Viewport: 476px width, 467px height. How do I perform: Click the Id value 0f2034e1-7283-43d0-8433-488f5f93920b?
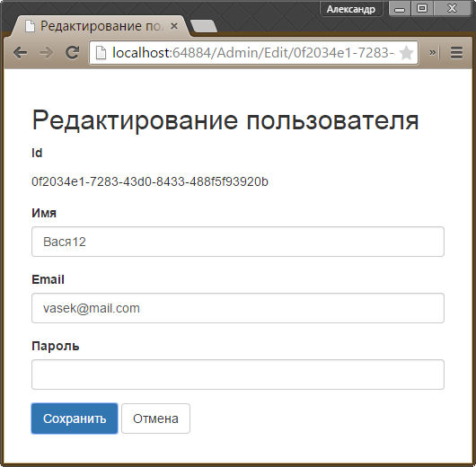click(x=150, y=181)
